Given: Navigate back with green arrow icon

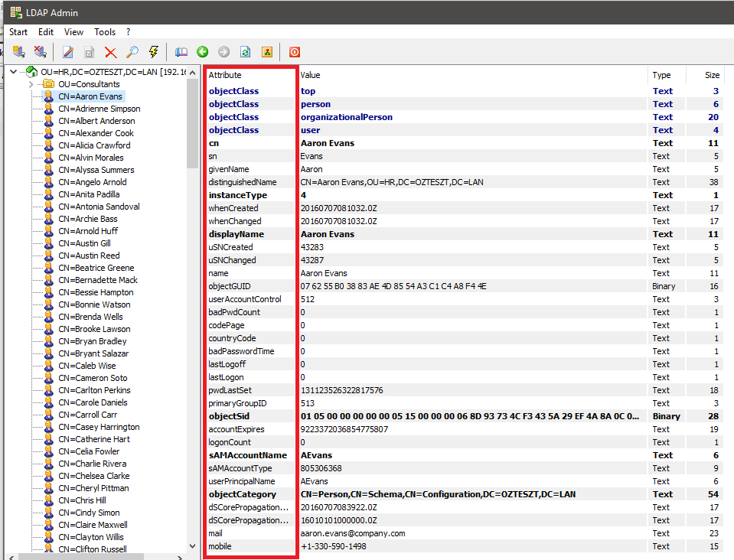Looking at the screenshot, I should [x=202, y=51].
